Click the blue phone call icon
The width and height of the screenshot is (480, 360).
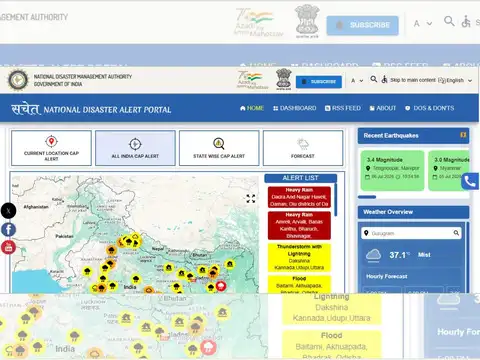[470, 181]
